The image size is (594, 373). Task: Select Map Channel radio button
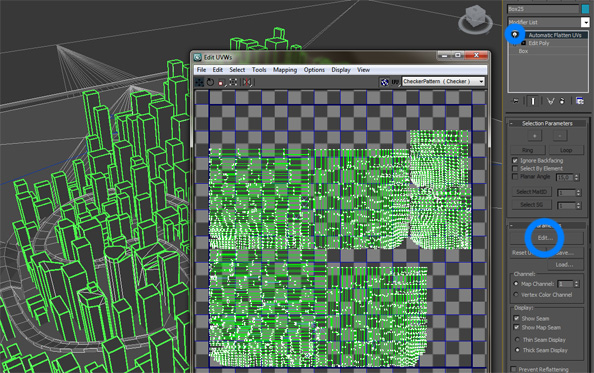(516, 284)
